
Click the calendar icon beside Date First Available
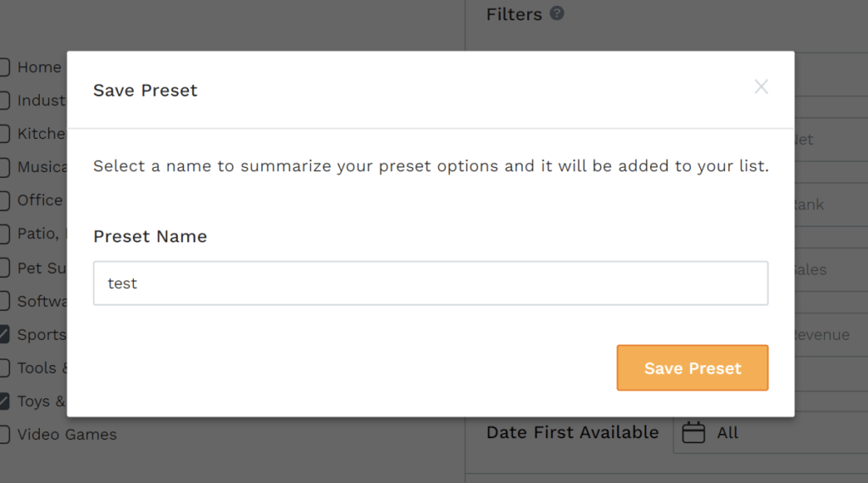point(693,432)
